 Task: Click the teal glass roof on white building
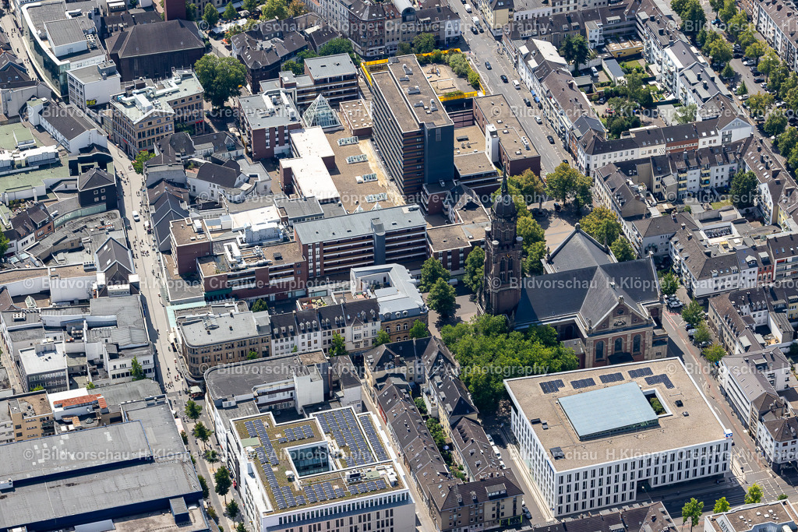607,410
